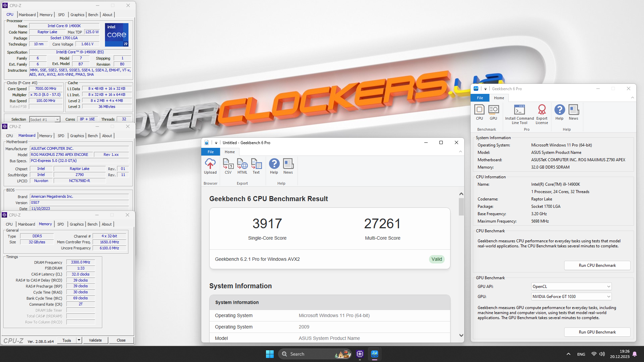This screenshot has height=362, width=644.
Task: Click the 27261 Multi-Core Score
Action: [x=383, y=224]
